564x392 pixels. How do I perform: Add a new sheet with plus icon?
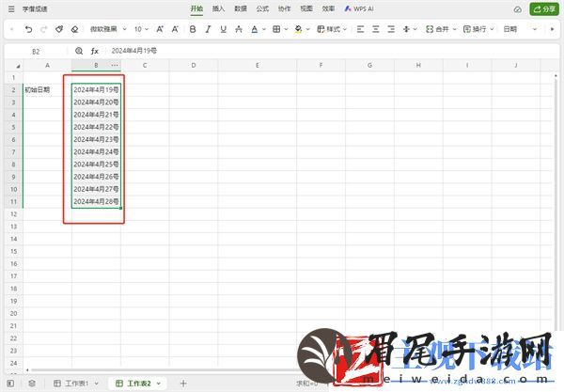pos(183,384)
